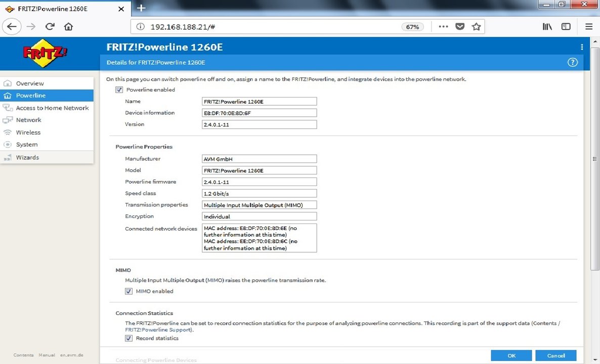Screen dimensions: 600x364
Task: Open the en.avm.de footer link
Action: pos(71,355)
